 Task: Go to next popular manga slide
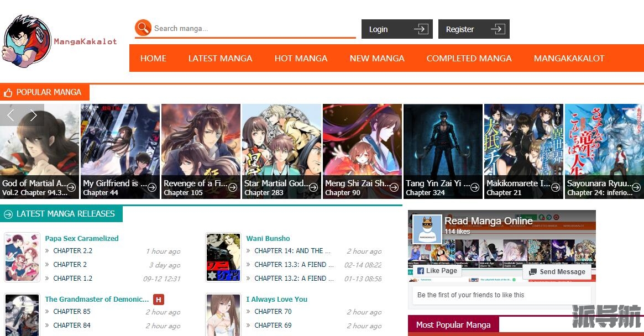[x=34, y=116]
